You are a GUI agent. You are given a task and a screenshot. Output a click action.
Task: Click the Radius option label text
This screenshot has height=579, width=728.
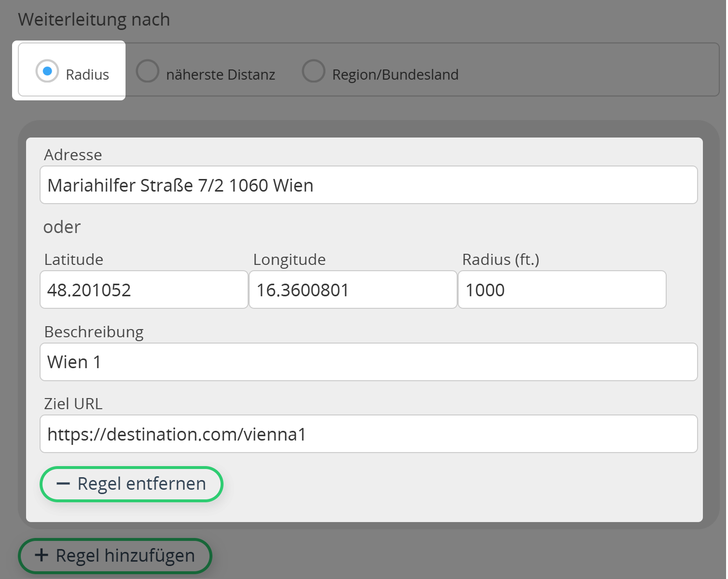coord(87,75)
